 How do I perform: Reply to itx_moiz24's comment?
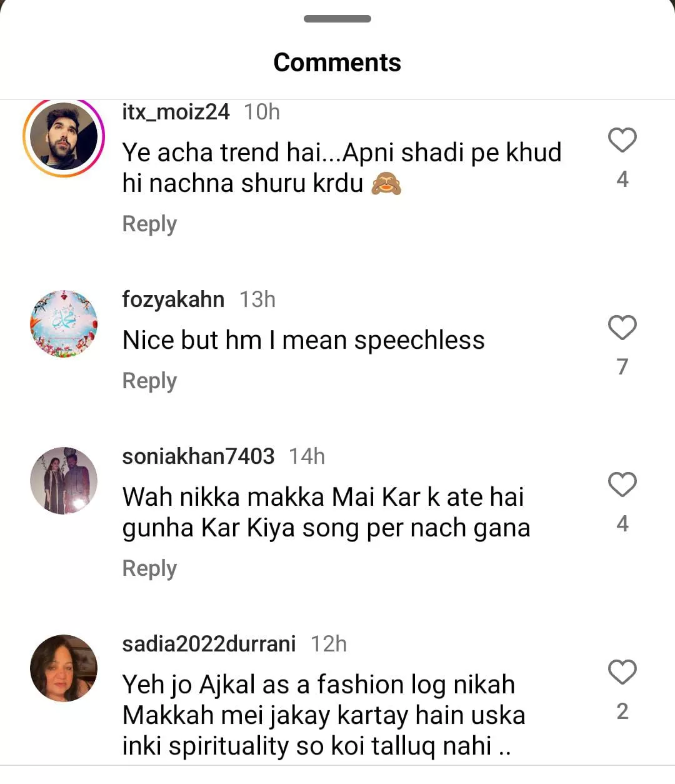(149, 224)
